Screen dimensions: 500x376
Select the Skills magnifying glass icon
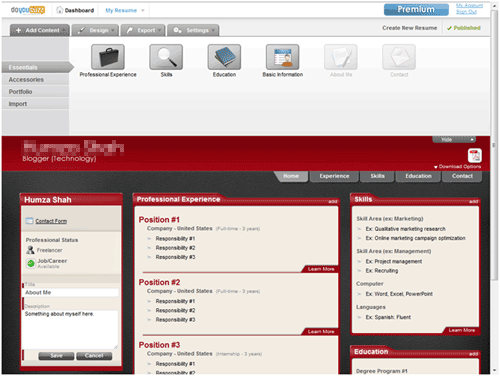point(166,57)
